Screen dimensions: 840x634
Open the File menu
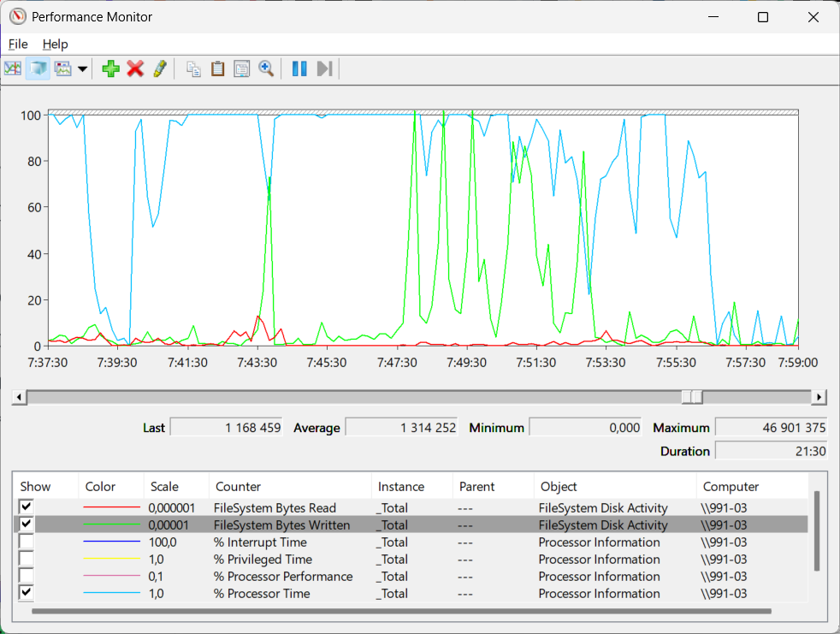[18, 44]
